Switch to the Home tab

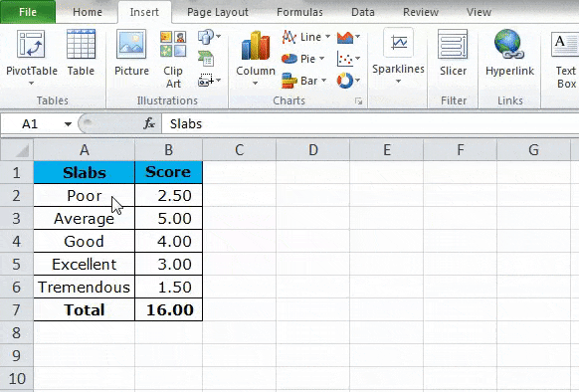point(88,12)
